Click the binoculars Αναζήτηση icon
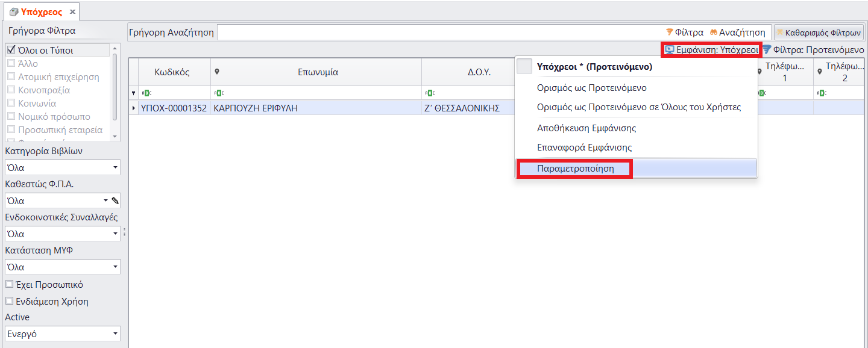The image size is (868, 348). pos(714,33)
